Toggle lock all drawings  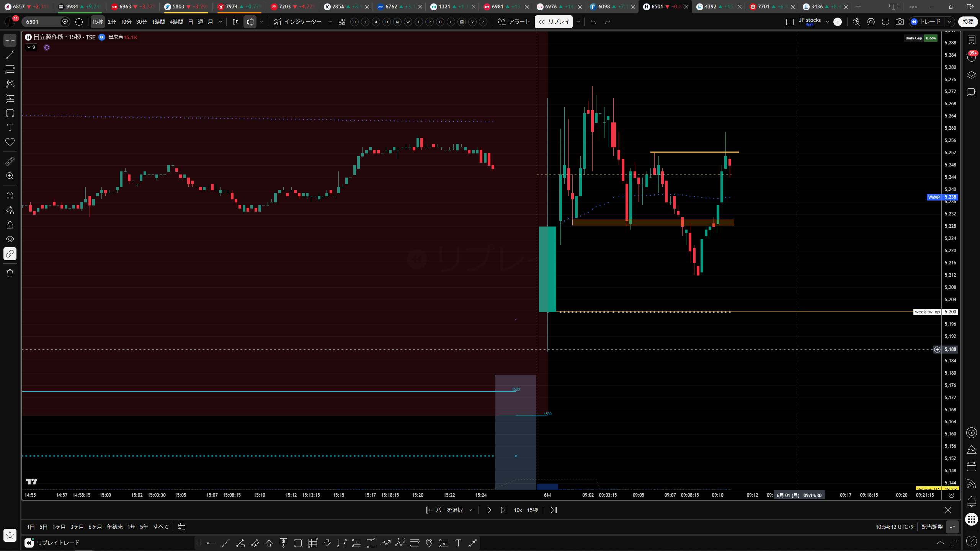[10, 225]
